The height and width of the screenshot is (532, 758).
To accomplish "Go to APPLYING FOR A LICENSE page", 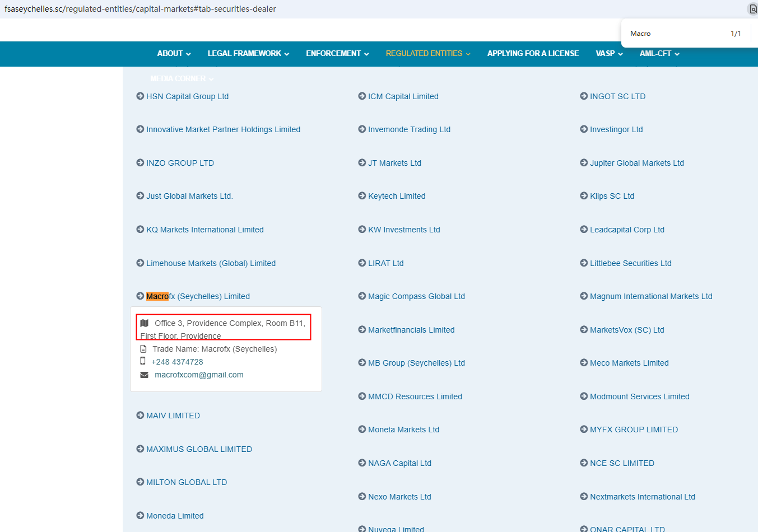I will 533,54.
